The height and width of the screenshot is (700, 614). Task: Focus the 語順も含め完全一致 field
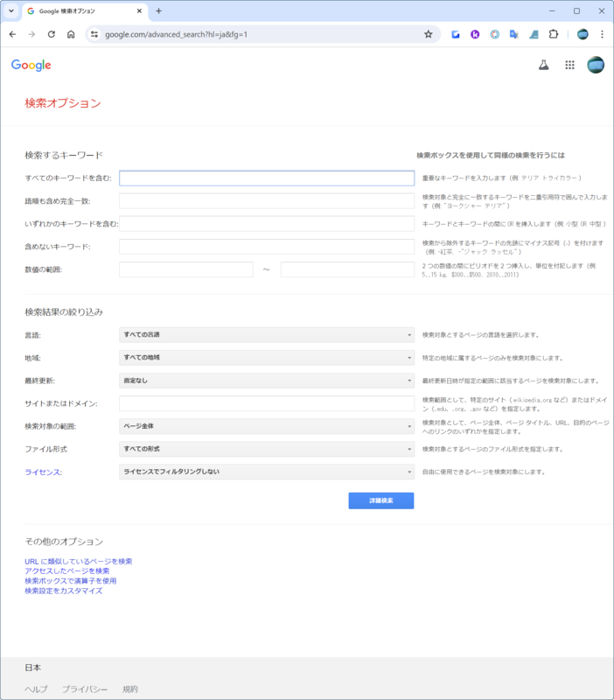pyautogui.click(x=267, y=201)
